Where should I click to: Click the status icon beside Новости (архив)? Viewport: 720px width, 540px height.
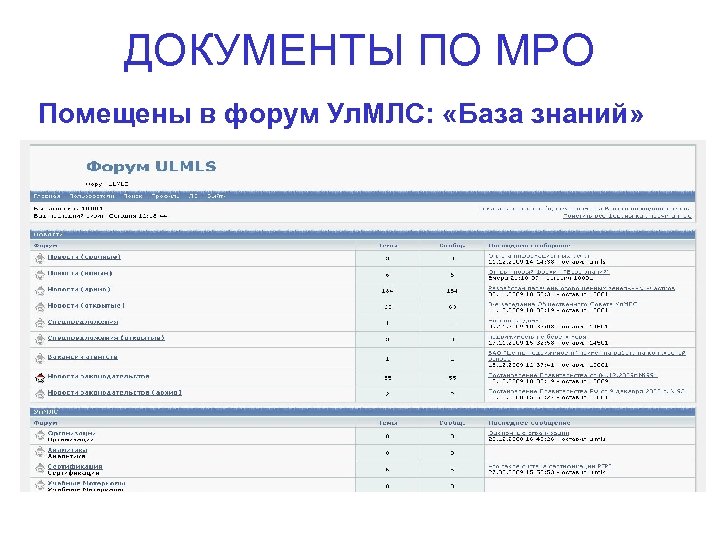tap(40, 291)
